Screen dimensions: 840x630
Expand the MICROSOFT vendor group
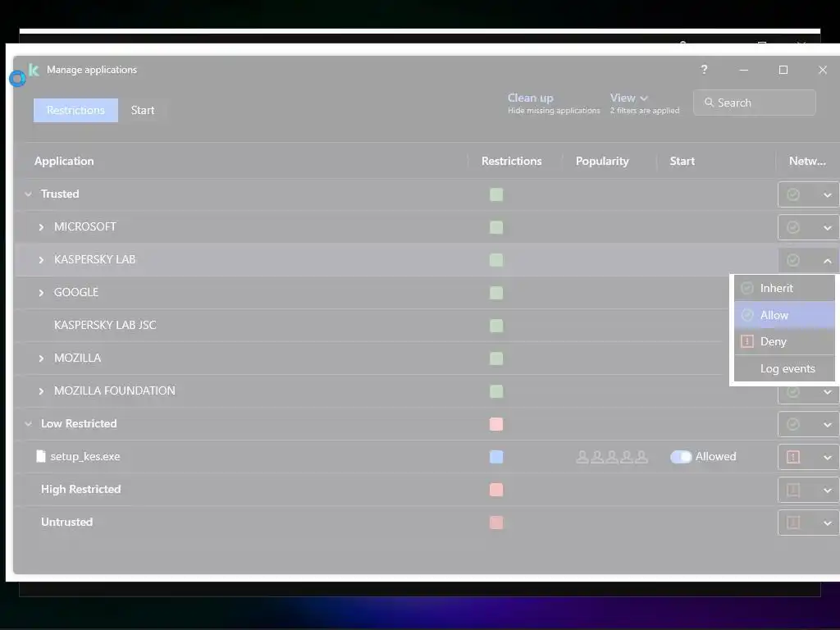[x=41, y=227]
